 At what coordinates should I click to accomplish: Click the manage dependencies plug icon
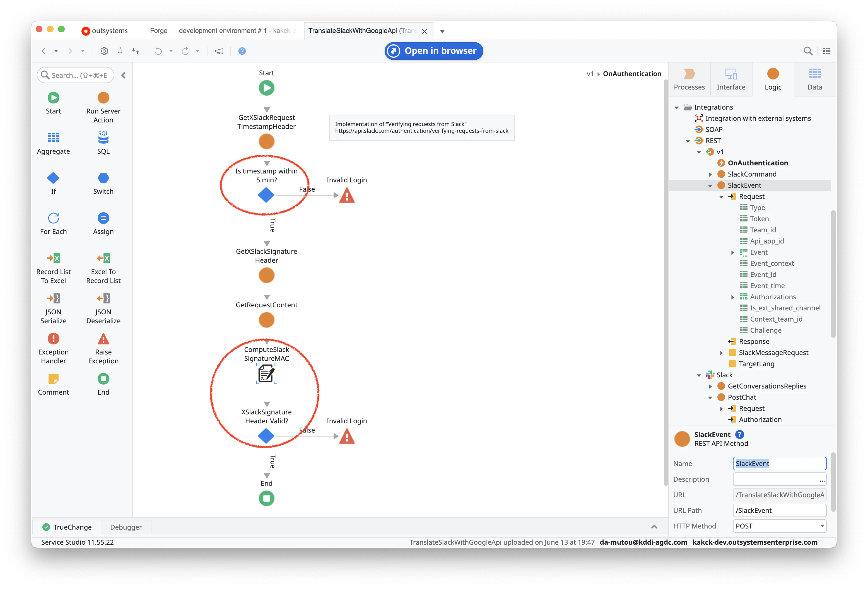coord(120,51)
